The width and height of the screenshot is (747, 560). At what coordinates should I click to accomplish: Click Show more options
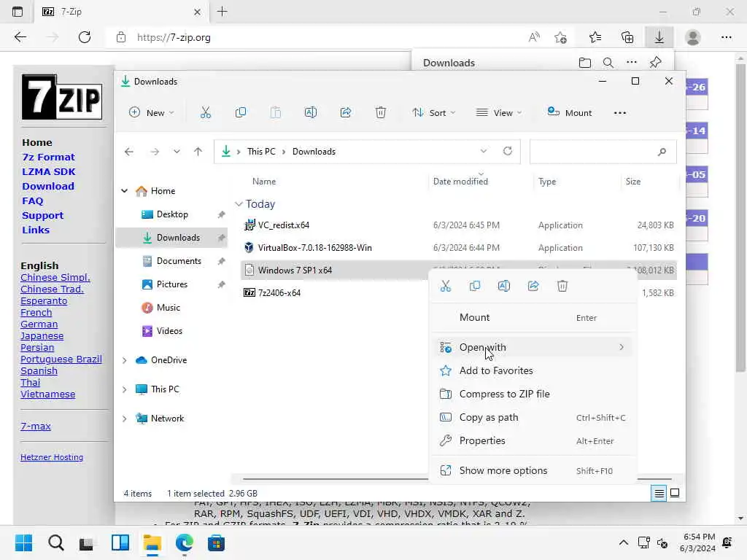533,470
